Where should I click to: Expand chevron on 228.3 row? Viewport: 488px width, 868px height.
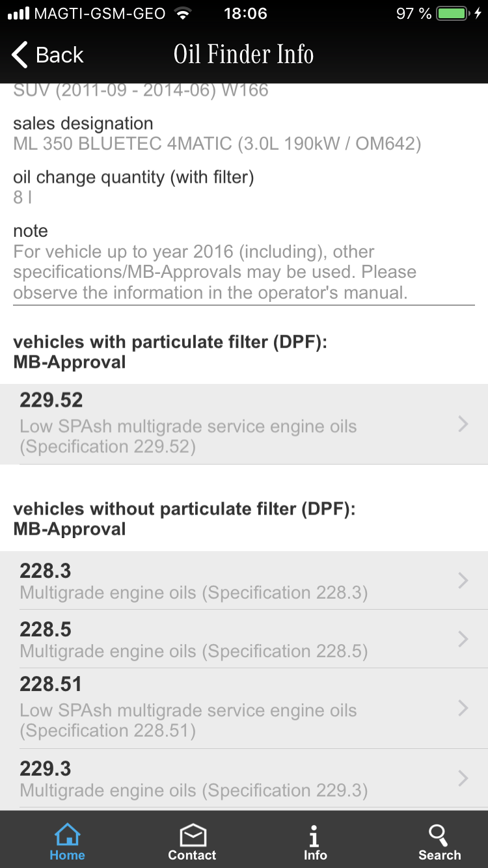463,580
